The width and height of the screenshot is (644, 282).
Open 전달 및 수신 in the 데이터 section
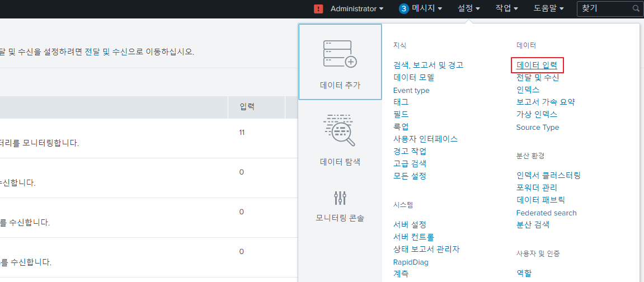538,77
